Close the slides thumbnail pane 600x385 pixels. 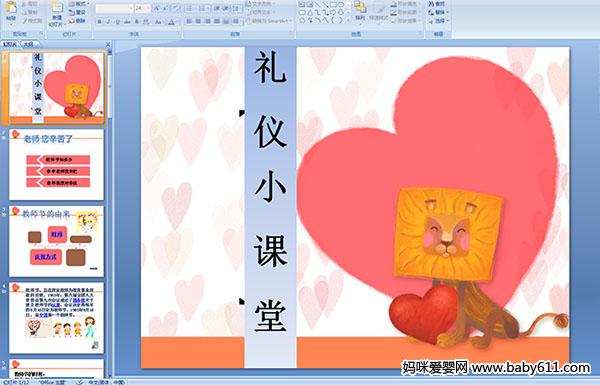108,44
